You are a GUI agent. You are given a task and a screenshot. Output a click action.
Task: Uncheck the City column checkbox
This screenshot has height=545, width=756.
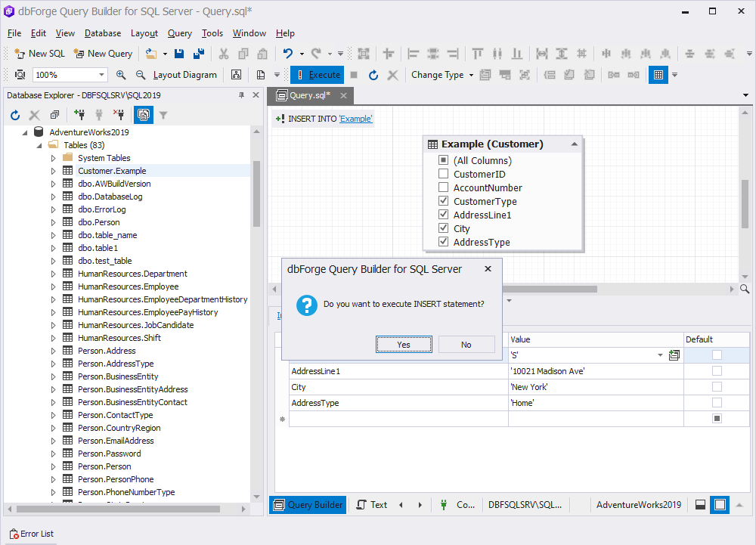point(443,228)
